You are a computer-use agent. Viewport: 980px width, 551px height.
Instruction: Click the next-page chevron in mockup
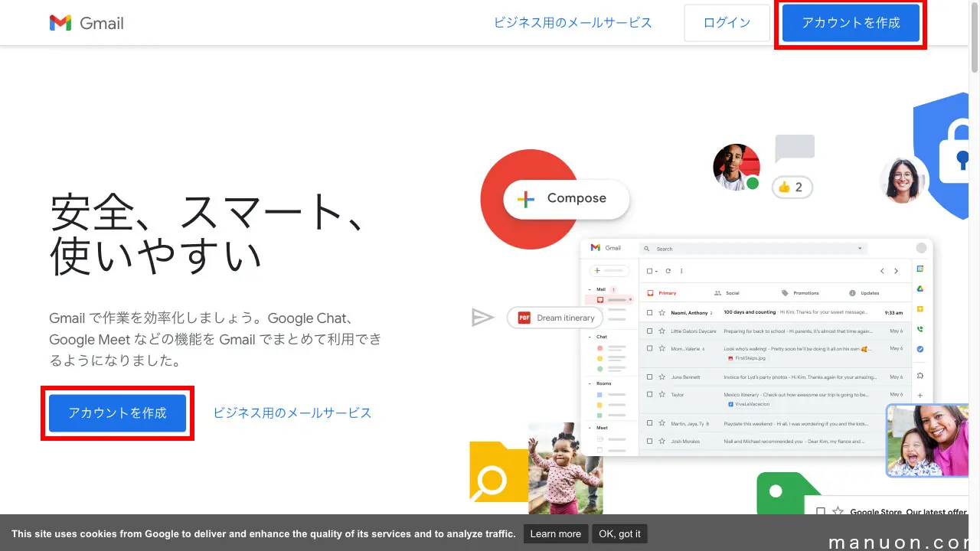click(x=897, y=271)
